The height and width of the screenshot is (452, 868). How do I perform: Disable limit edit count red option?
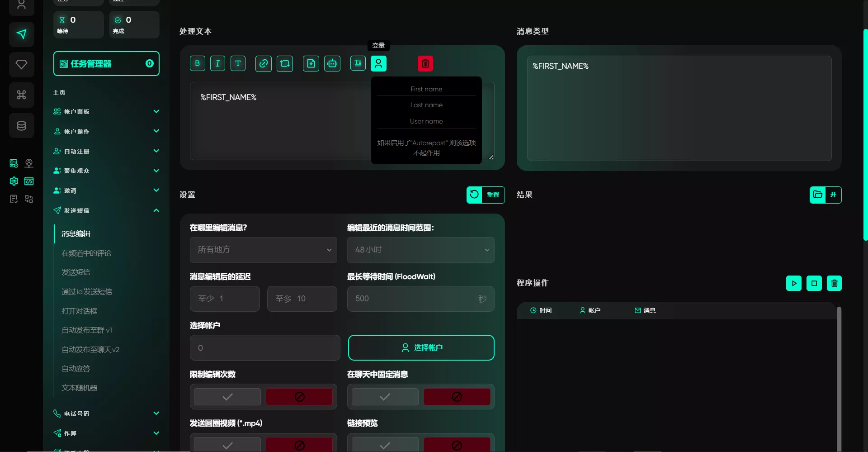[x=299, y=397]
